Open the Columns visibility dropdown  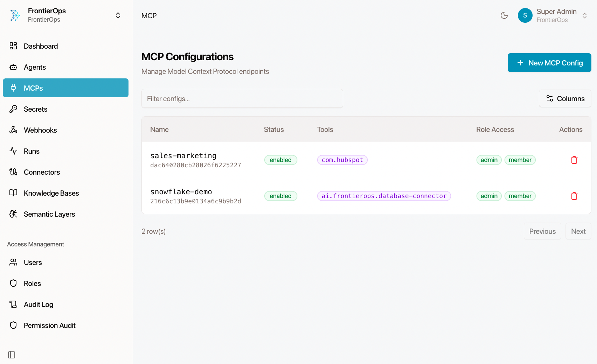[x=565, y=98]
